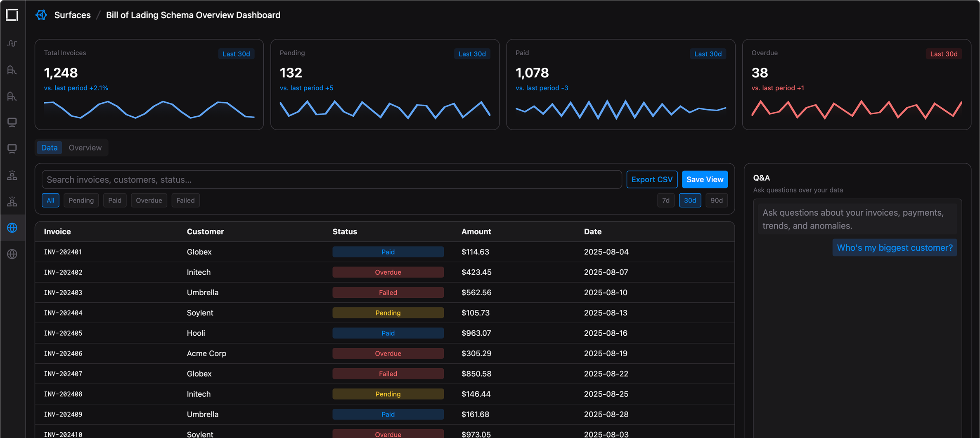Open the gray globe icon in the sidebar

tap(12, 254)
